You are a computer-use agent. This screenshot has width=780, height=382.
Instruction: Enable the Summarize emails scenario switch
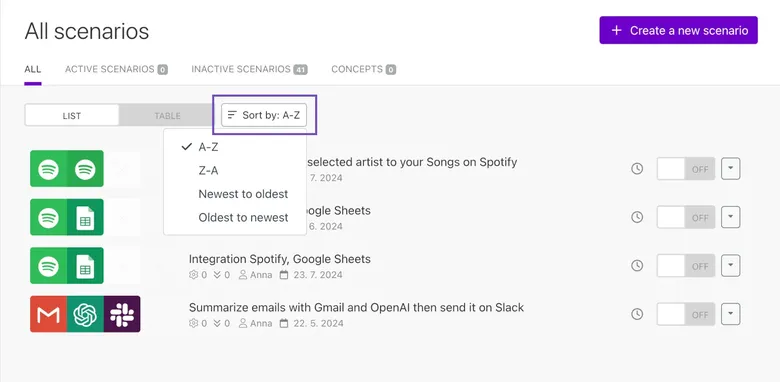pos(686,314)
